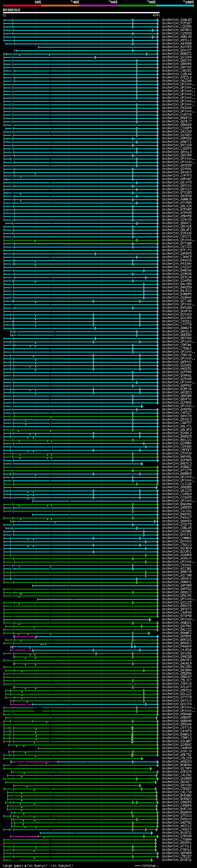This screenshot has width=197, height=868.
Task: Select hit label UniRef100_A5K5I4
Action: coord(177,690)
